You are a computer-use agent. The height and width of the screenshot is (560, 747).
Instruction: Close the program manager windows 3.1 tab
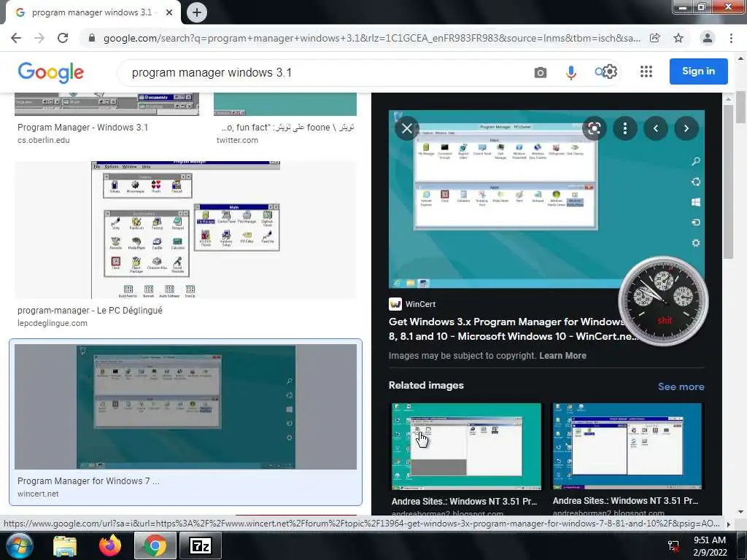tap(169, 12)
